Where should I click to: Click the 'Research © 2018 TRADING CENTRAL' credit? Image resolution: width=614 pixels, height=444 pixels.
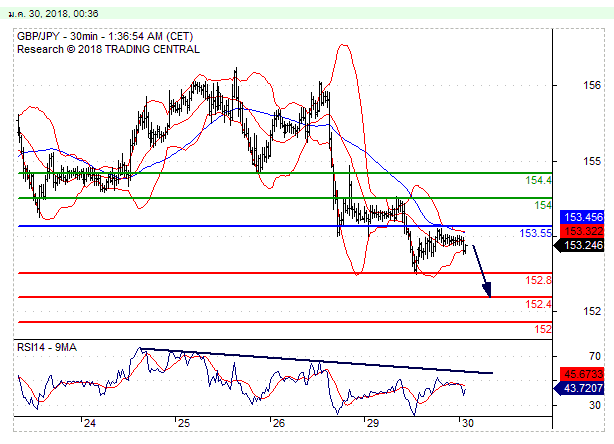pos(108,49)
